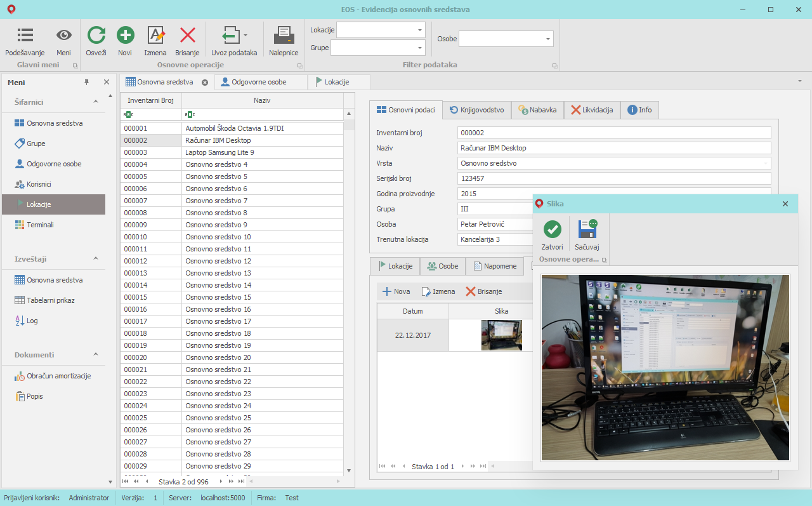Open the Log report
The height and width of the screenshot is (506, 812).
[x=53, y=321]
